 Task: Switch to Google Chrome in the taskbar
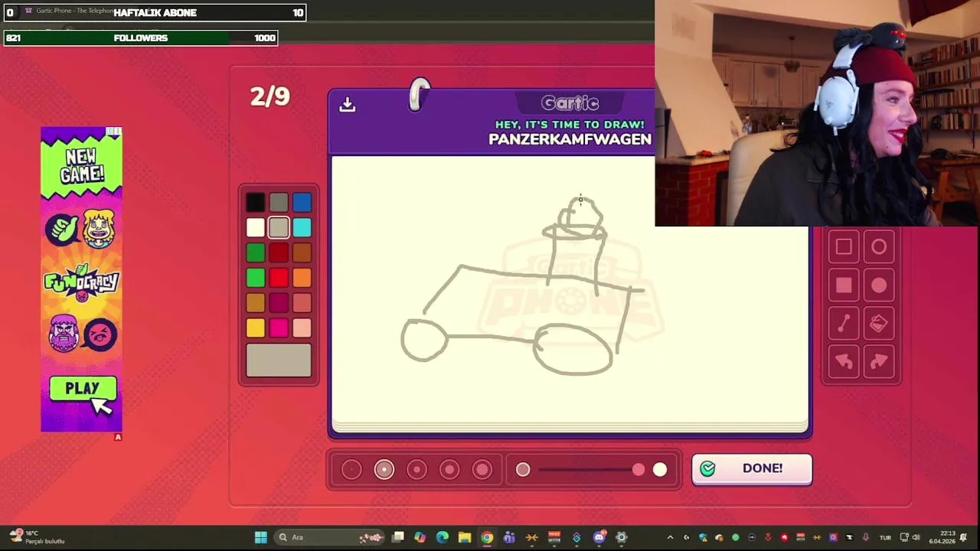pyautogui.click(x=487, y=537)
